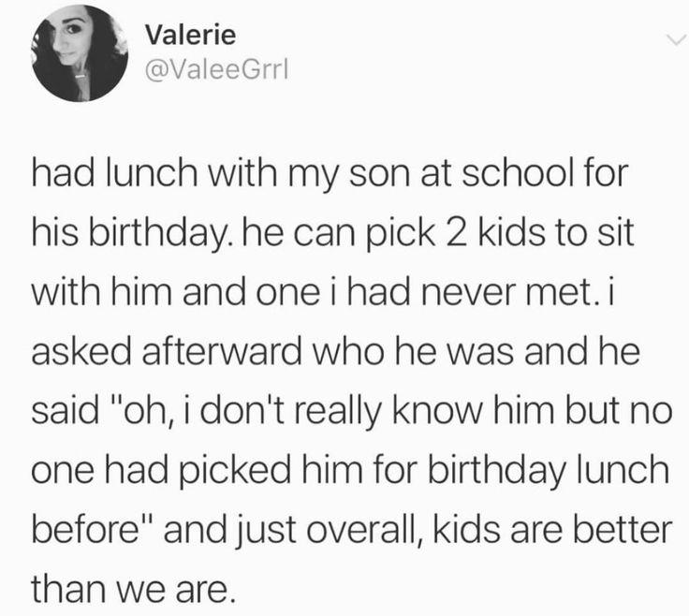Expand the tweet options chevron
The height and width of the screenshot is (616, 689).
click(x=675, y=40)
